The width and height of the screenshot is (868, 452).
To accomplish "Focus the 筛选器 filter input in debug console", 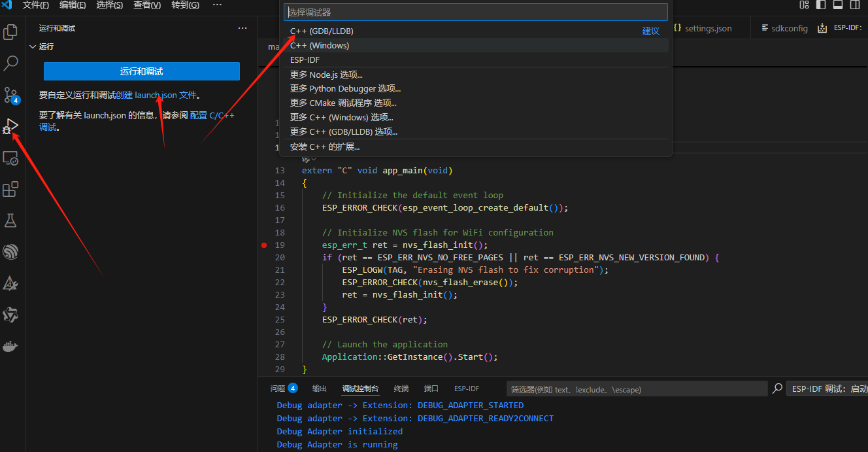I will pos(637,389).
